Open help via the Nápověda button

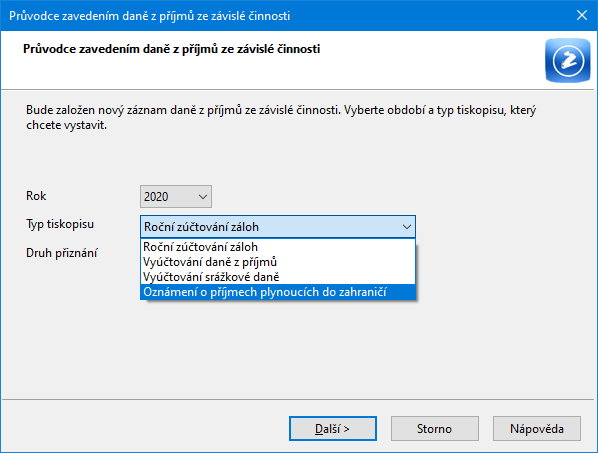537,429
